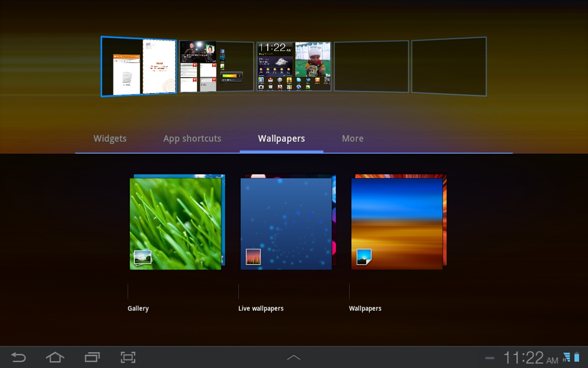Switch to the App shortcuts tab
The width and height of the screenshot is (588, 368).
click(x=192, y=138)
